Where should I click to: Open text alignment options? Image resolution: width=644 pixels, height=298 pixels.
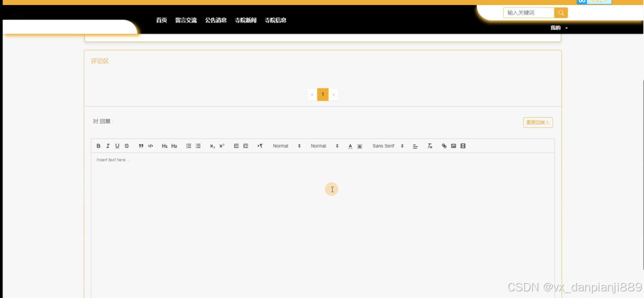[x=415, y=146]
